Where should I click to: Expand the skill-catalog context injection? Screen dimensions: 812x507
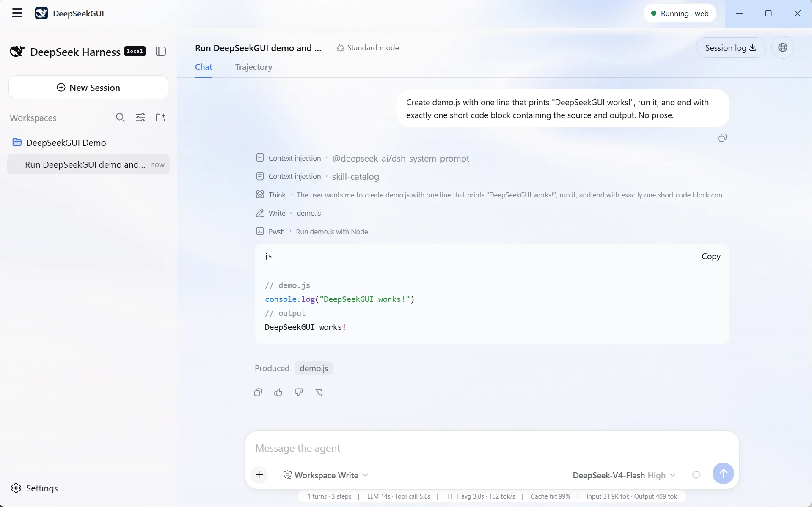tap(317, 176)
